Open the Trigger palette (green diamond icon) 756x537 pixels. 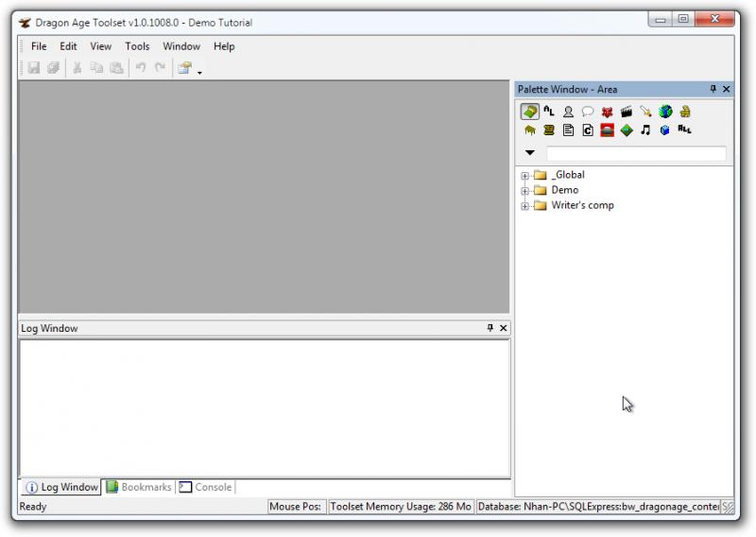click(627, 130)
